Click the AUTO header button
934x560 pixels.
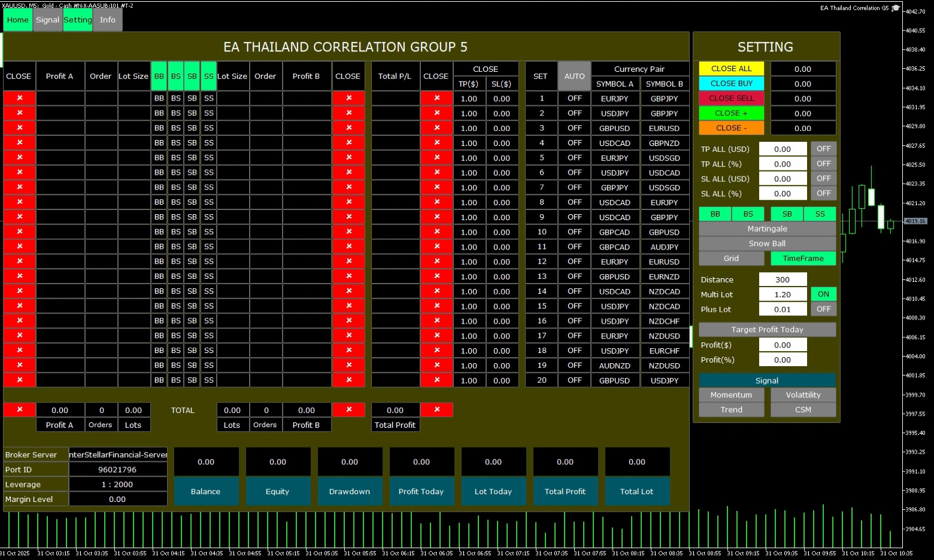pos(574,76)
